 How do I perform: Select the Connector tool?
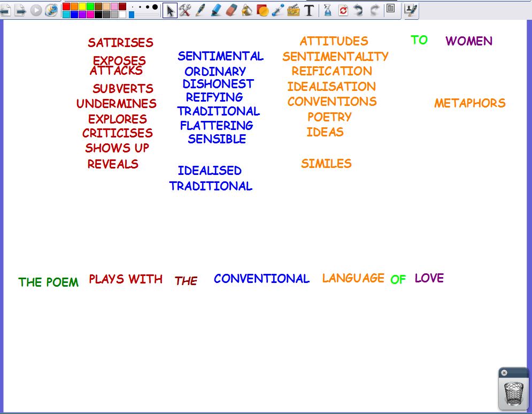(x=277, y=10)
